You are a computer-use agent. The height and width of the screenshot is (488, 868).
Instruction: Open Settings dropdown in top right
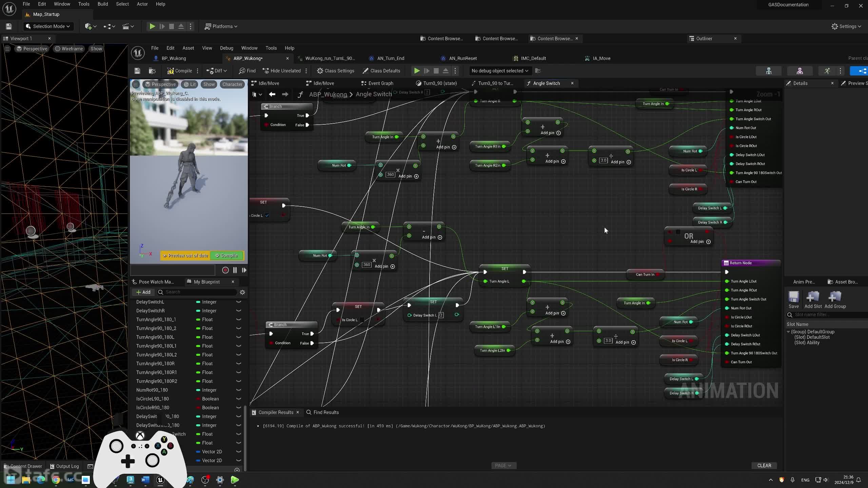click(x=846, y=26)
